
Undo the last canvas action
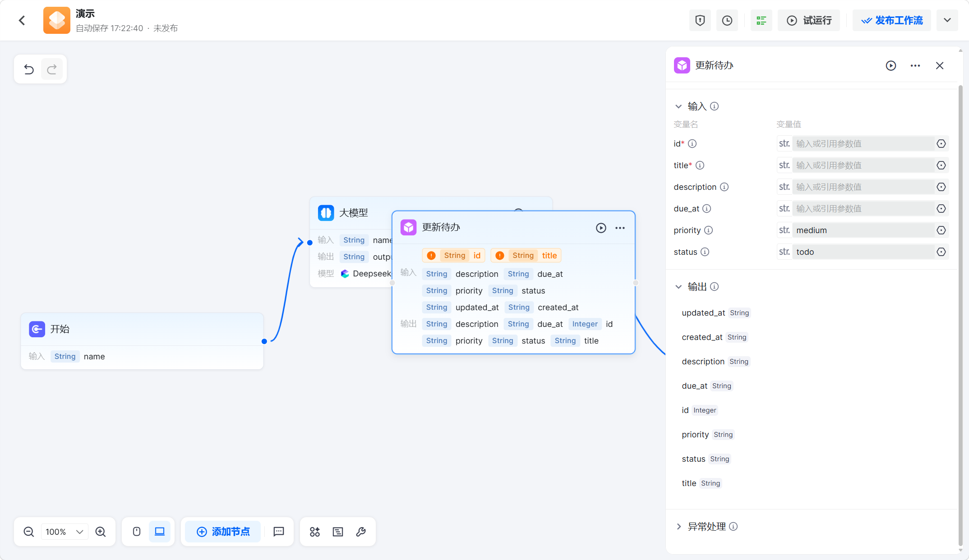(x=29, y=69)
